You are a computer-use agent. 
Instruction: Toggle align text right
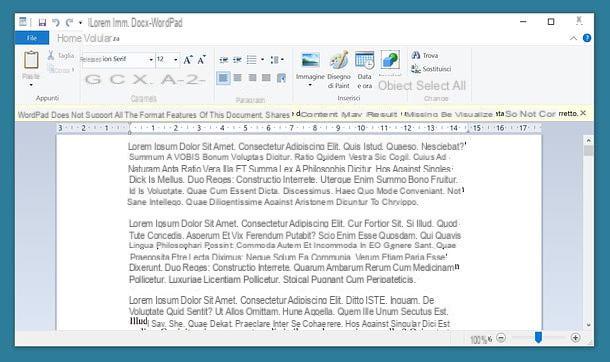pos(252,78)
